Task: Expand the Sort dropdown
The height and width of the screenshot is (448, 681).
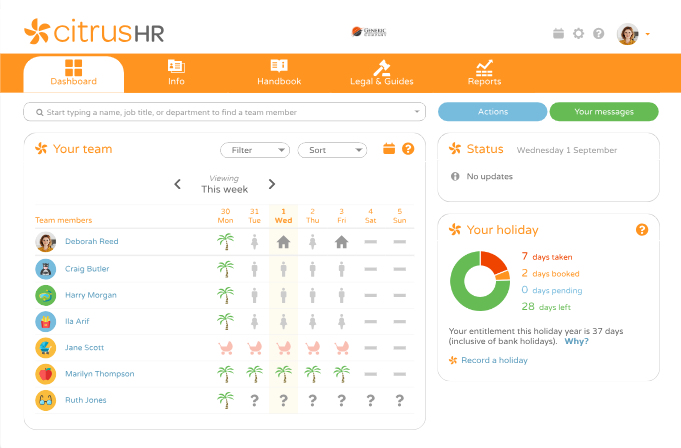Action: [x=332, y=150]
